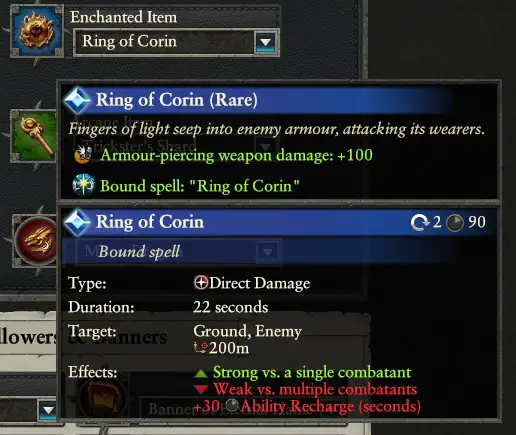The height and width of the screenshot is (435, 516).
Task: Click the red dragon mount icon
Action: point(36,240)
